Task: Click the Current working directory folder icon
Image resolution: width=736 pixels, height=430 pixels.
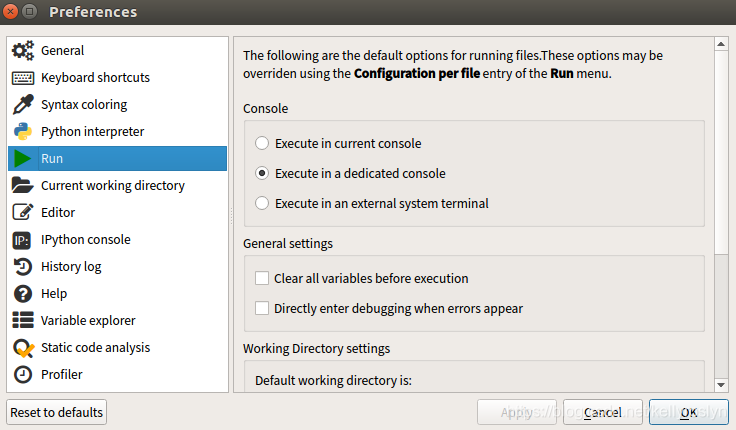Action: coord(22,186)
